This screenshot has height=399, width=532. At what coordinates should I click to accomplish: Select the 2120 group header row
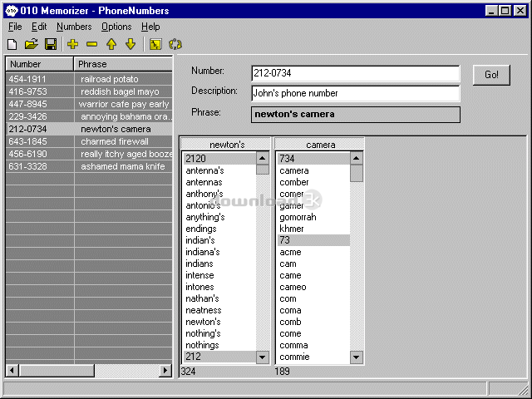coord(219,159)
